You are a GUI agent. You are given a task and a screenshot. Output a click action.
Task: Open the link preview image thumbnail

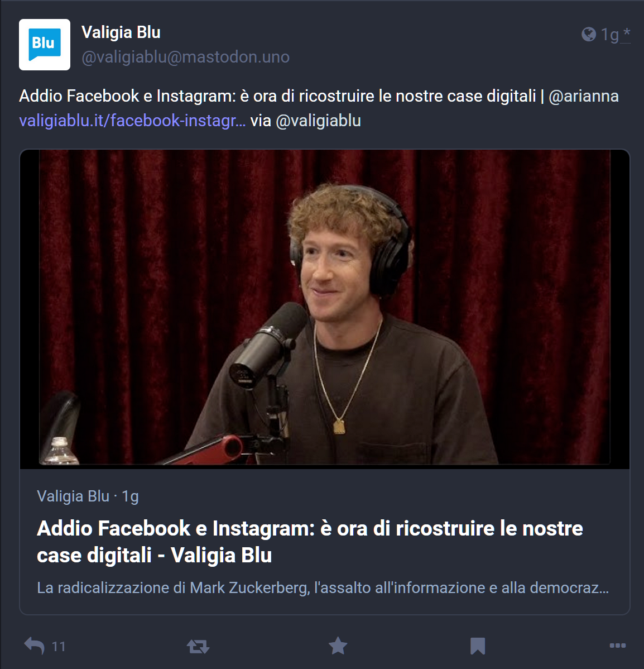click(x=325, y=309)
